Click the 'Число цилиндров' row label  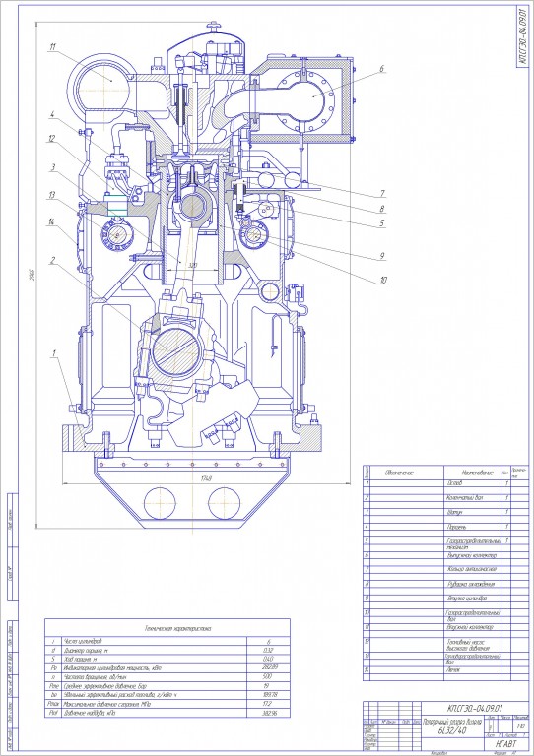83,641
